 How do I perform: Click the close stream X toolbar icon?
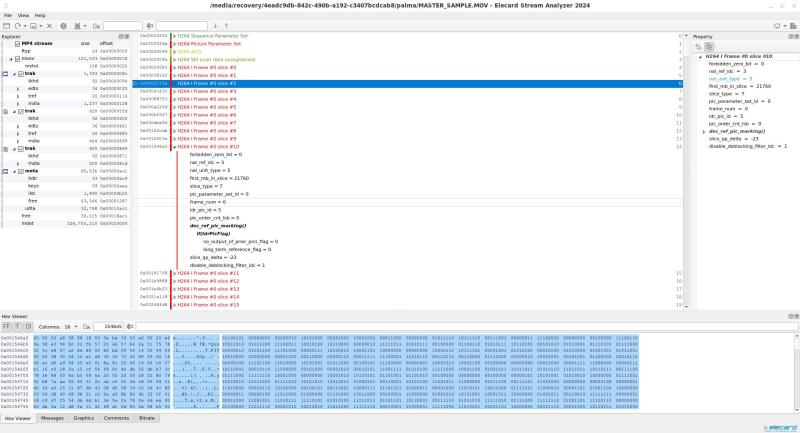[x=49, y=26]
